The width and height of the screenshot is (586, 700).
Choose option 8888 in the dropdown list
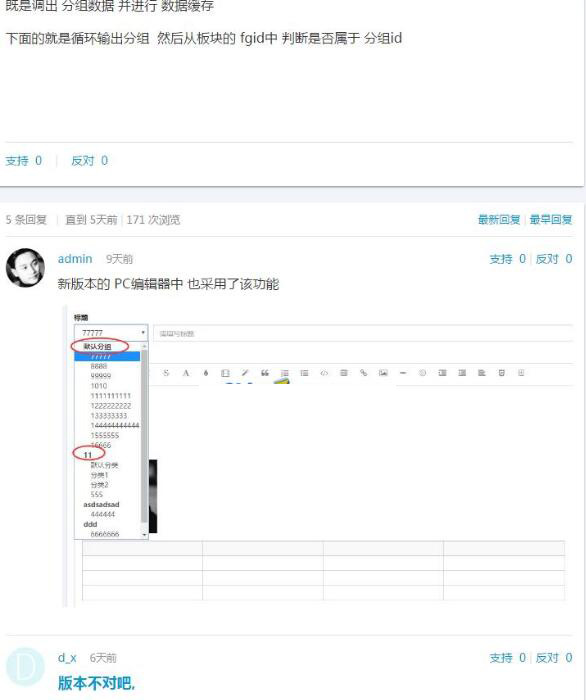(x=99, y=366)
